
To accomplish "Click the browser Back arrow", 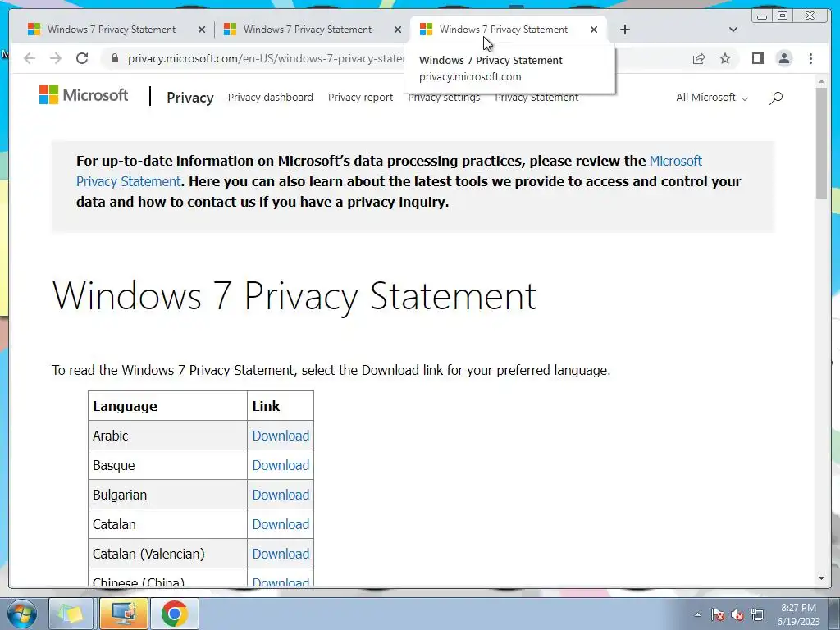I will tap(30, 58).
